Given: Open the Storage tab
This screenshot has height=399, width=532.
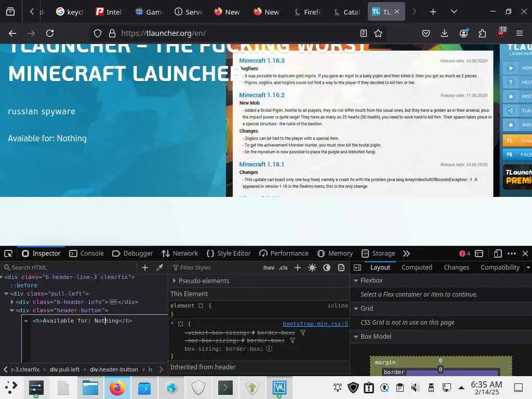Looking at the screenshot, I should point(378,254).
